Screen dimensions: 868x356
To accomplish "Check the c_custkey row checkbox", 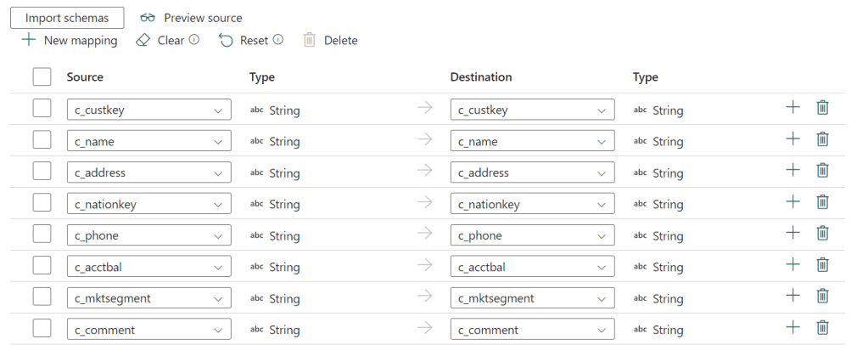I will pyautogui.click(x=42, y=108).
